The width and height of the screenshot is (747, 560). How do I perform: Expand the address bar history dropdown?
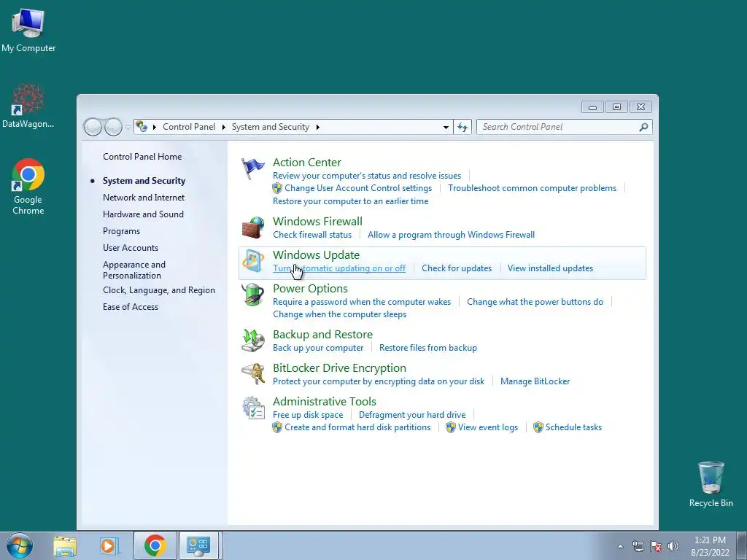[x=446, y=127]
